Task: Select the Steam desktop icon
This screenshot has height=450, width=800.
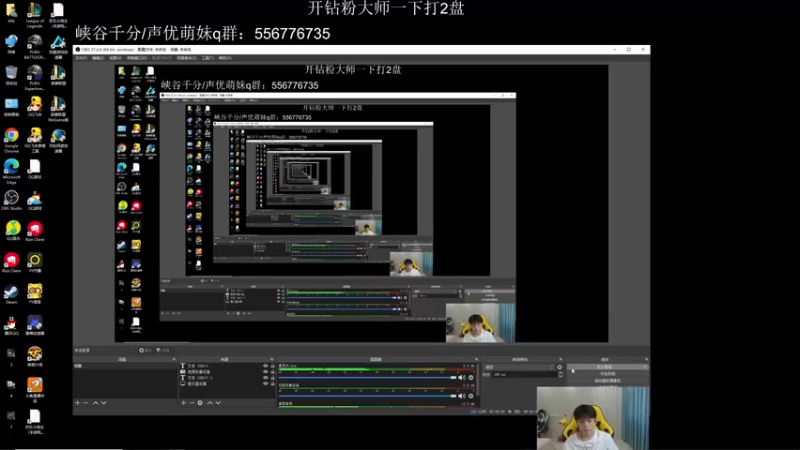Action: (11, 294)
